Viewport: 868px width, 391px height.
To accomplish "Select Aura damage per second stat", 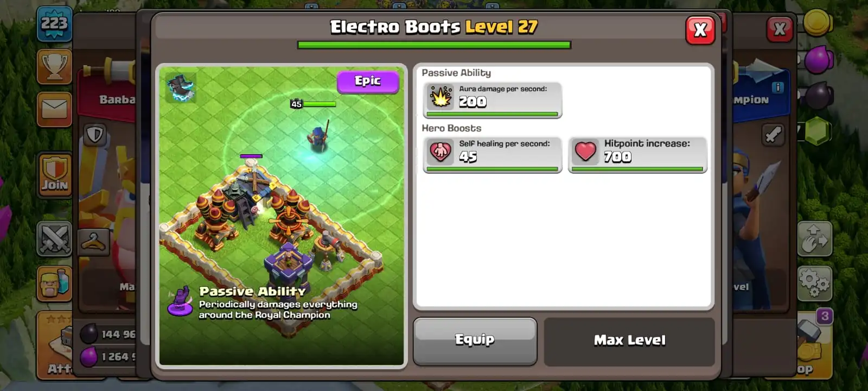I will 493,100.
